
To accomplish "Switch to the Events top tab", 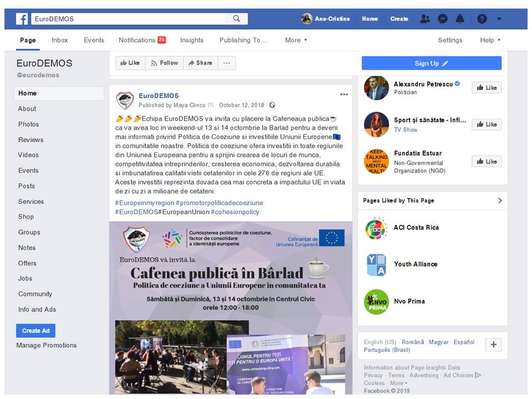I will [94, 40].
